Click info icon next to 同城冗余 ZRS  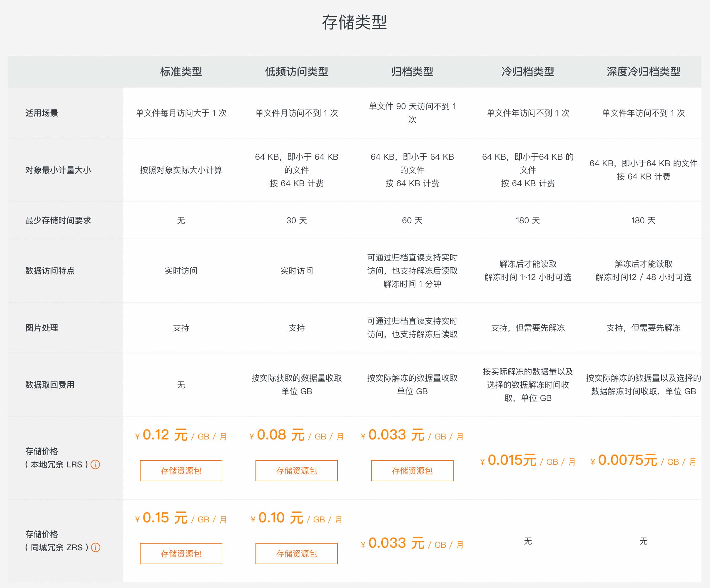[x=96, y=547]
